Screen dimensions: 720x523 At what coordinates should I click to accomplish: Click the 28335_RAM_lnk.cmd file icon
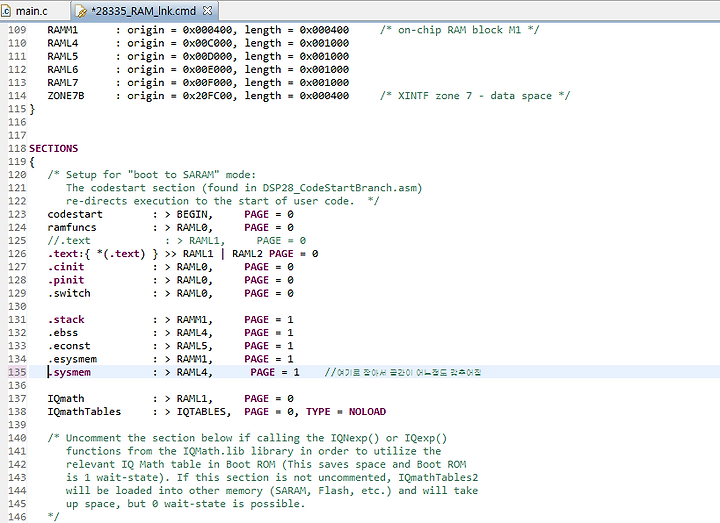pos(81,11)
